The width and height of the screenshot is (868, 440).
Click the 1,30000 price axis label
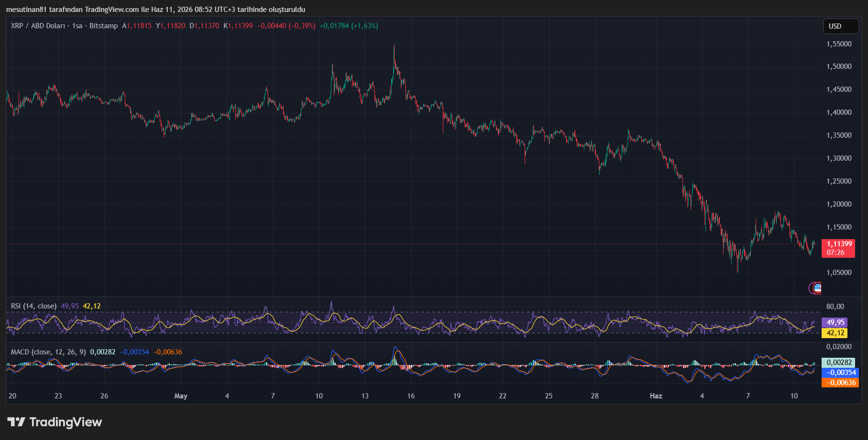[x=839, y=158]
